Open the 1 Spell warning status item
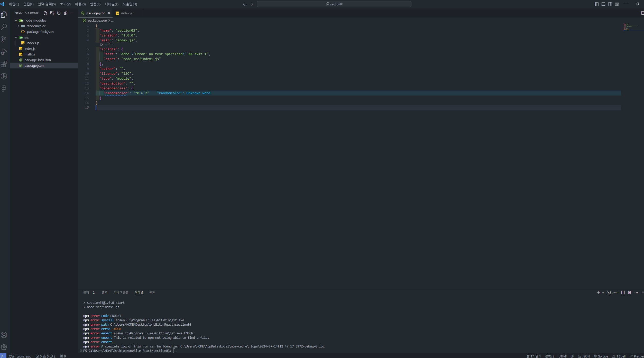Image resolution: width=644 pixels, height=358 pixels. point(619,356)
